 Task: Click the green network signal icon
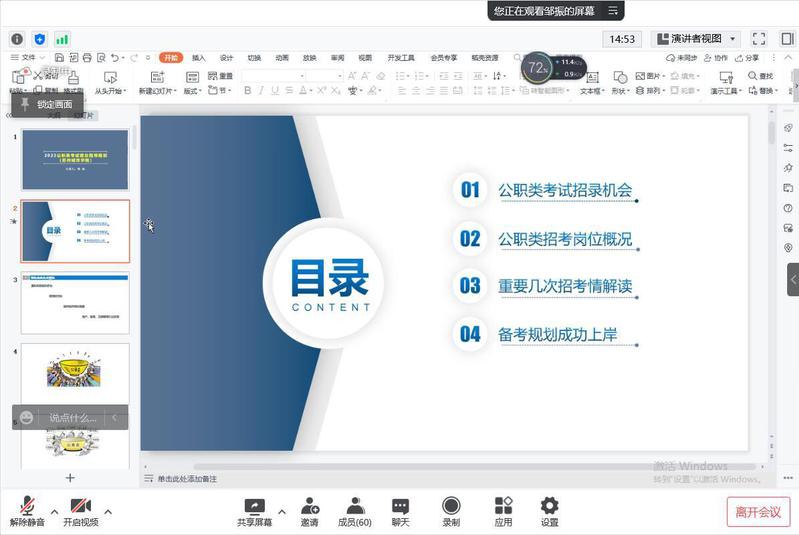[x=62, y=39]
